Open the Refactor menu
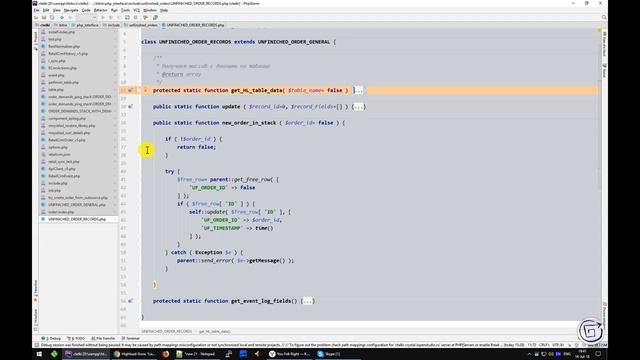Image resolution: width=640 pixels, height=360 pixels. tap(100, 10)
